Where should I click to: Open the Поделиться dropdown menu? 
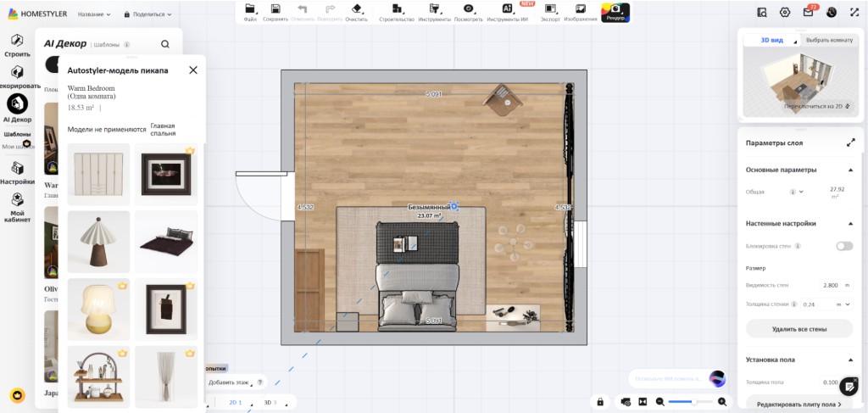[x=147, y=14]
